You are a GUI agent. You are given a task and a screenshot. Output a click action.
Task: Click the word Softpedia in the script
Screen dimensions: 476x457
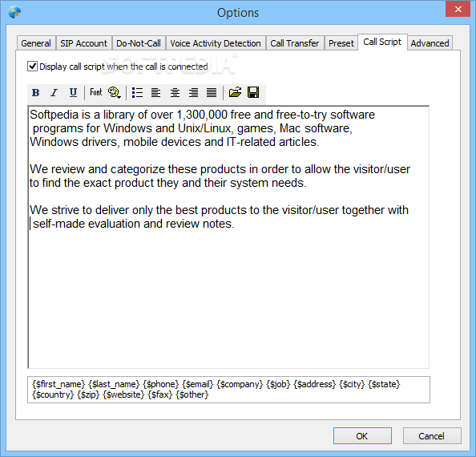click(x=54, y=115)
